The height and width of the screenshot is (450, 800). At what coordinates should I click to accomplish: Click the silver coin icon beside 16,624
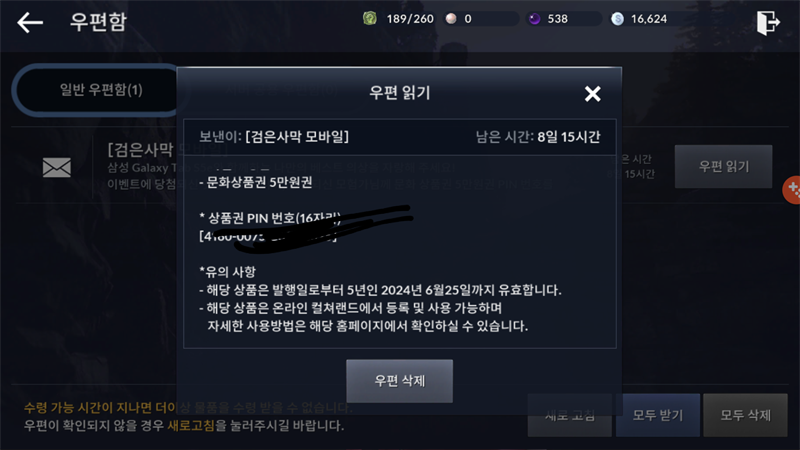click(x=617, y=19)
